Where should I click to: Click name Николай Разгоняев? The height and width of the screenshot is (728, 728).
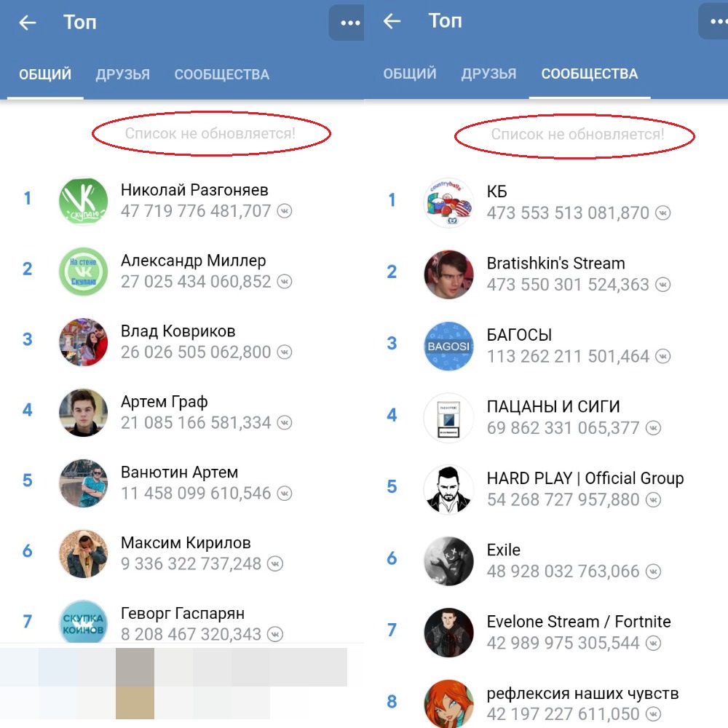194,190
